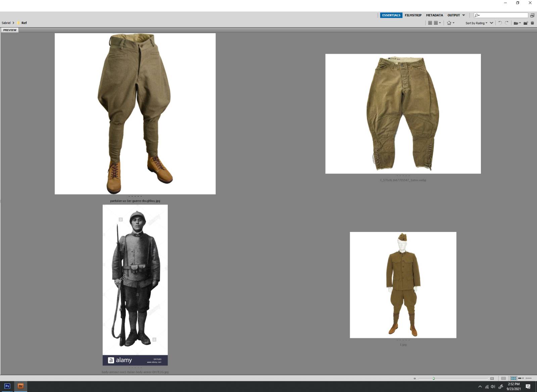
Task: Click the smaller thumbnail size icon
Action: 414,378
